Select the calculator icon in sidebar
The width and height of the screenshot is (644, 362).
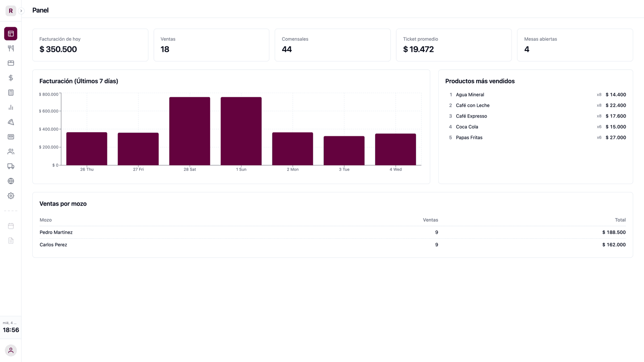tap(11, 93)
